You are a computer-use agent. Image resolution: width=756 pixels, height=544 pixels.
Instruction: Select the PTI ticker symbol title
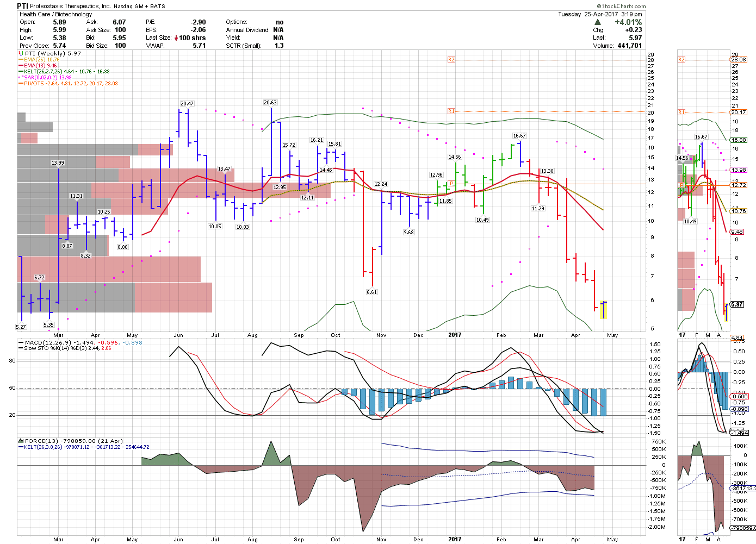click(x=23, y=6)
